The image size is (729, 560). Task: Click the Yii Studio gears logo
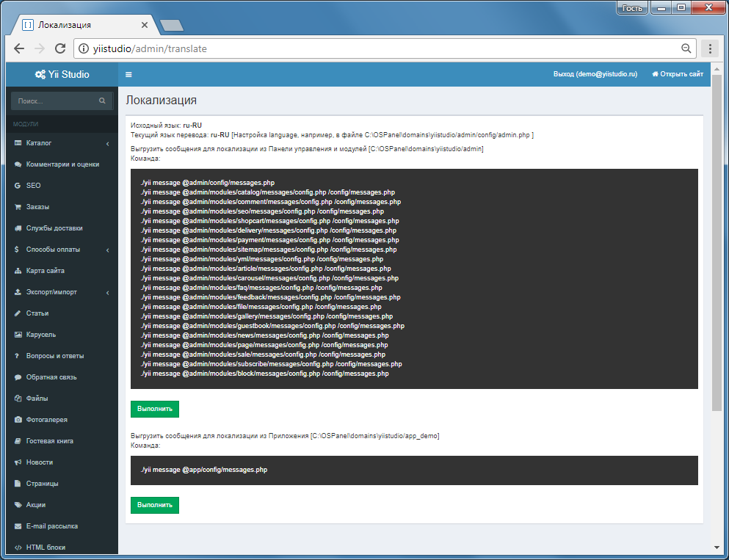point(40,74)
